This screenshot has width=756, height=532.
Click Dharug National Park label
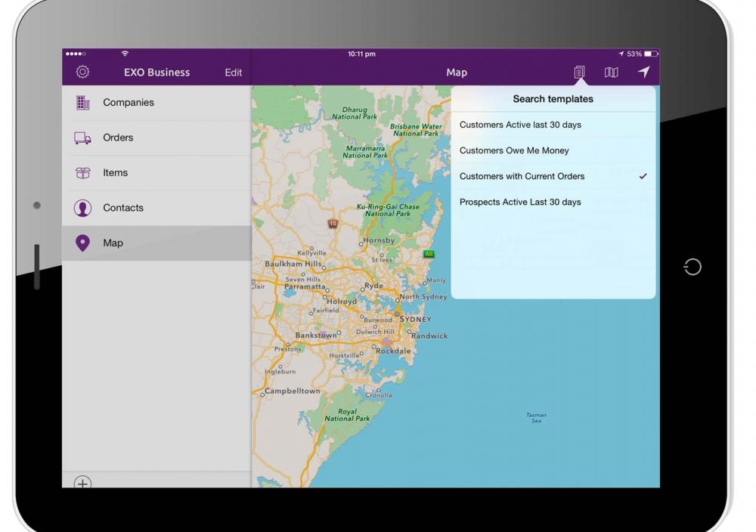pyautogui.click(x=355, y=113)
